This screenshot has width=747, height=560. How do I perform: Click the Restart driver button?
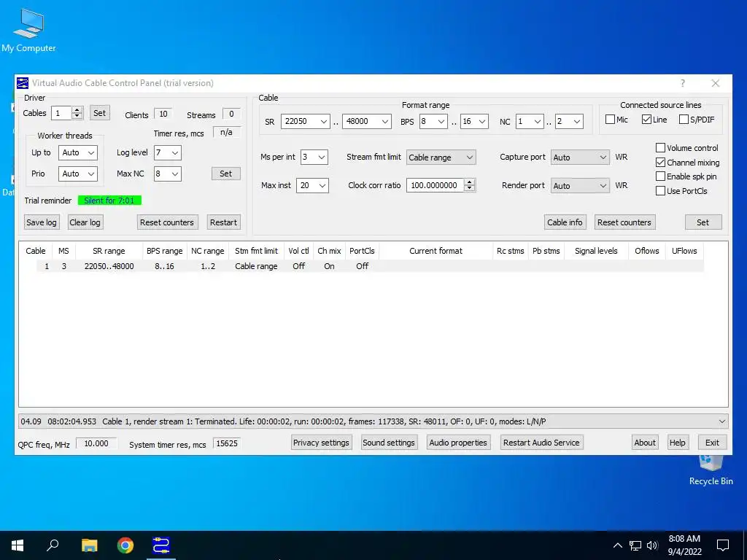pos(223,222)
